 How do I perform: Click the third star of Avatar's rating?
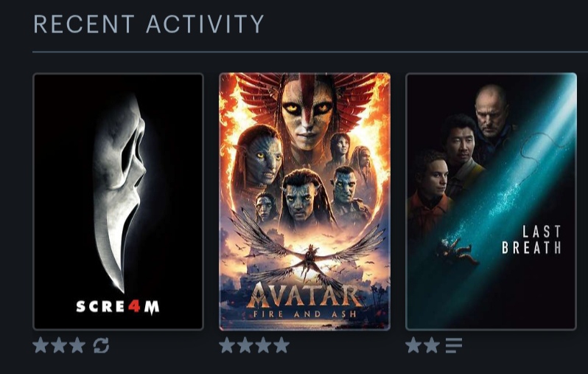click(x=263, y=345)
